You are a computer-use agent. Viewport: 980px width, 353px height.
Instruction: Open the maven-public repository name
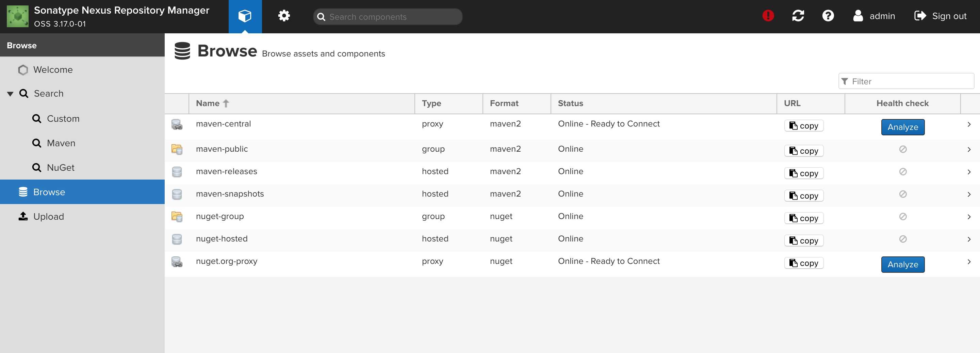point(222,149)
